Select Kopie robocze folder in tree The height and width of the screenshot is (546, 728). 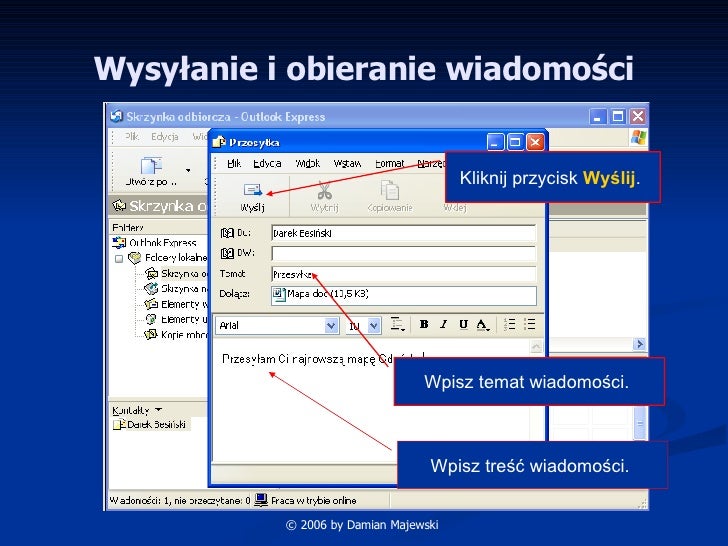pos(184,335)
